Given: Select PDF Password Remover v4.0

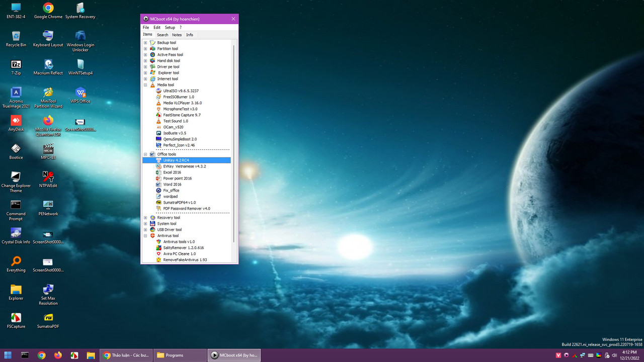Looking at the screenshot, I should [186, 208].
